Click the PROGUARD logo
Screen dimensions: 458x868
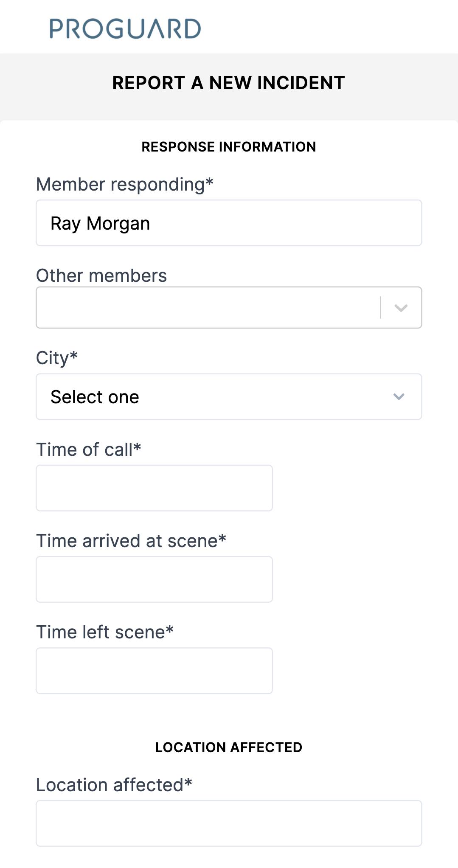tap(125, 28)
